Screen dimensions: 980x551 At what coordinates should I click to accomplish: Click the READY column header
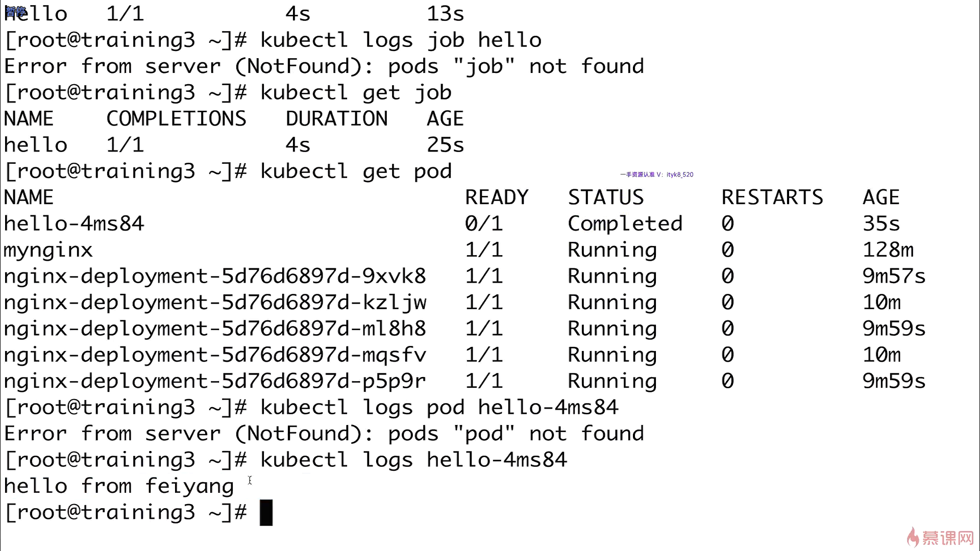click(497, 197)
